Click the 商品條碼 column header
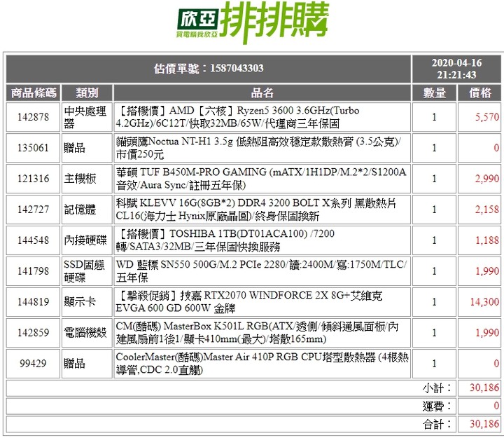 coord(34,93)
